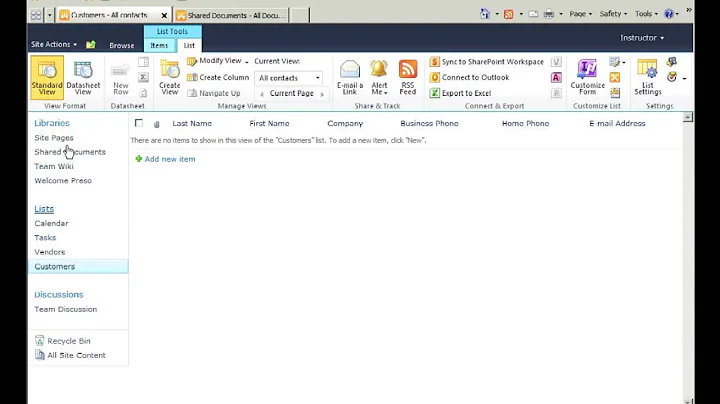
Task: Sort by the Company column header
Action: click(x=345, y=123)
